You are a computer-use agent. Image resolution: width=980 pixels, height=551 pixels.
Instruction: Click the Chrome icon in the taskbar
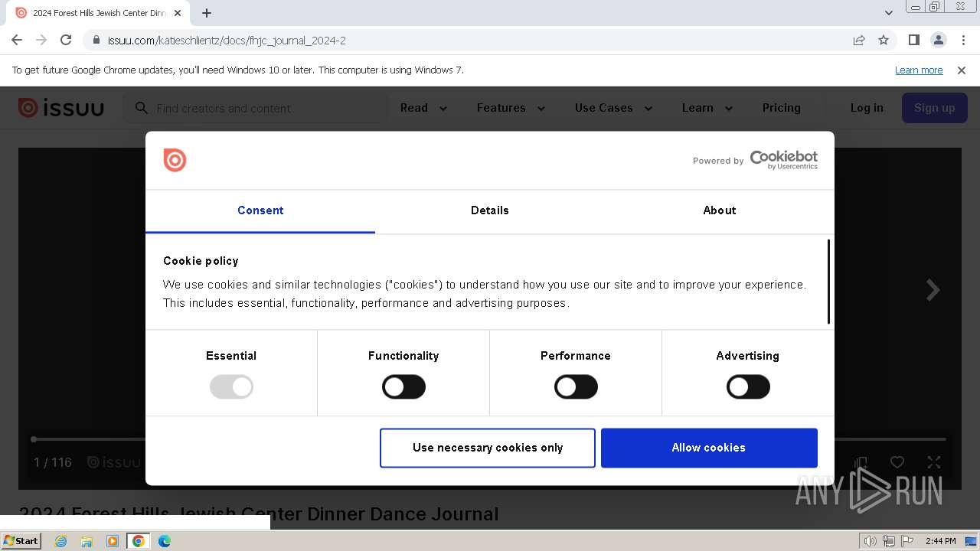pos(139,541)
